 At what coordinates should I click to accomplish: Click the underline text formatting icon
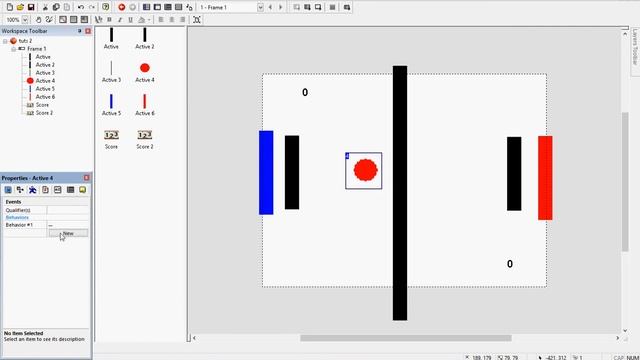tap(131, 20)
